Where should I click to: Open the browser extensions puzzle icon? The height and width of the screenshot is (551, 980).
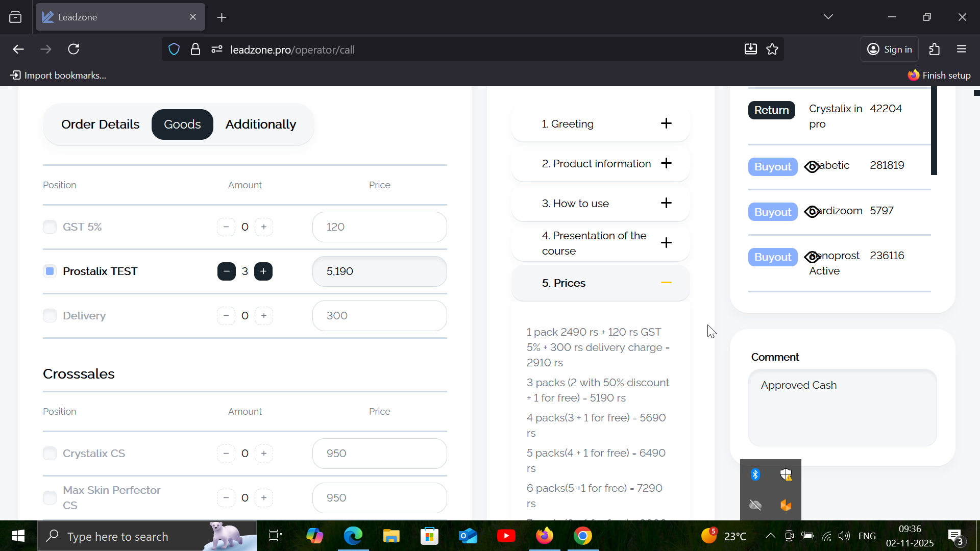[x=935, y=49]
